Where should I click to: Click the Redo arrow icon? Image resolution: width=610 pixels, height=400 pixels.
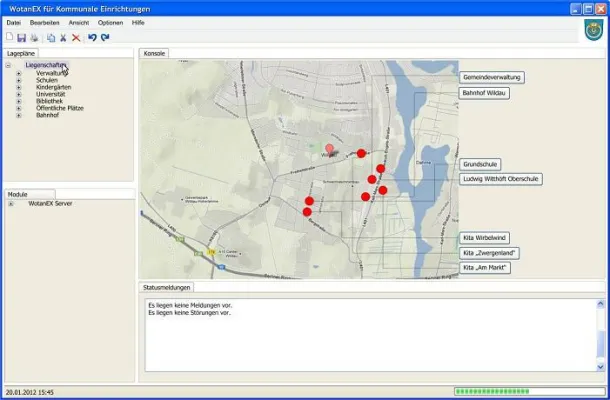point(105,37)
